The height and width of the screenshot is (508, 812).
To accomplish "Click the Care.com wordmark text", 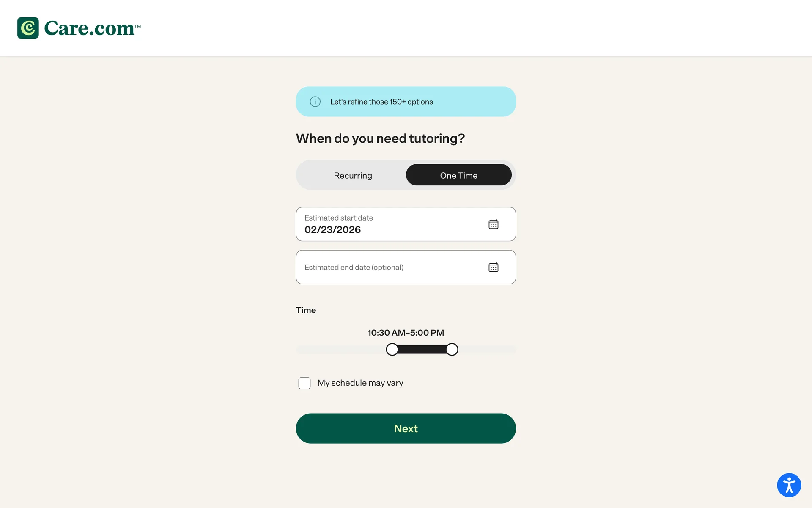I will coord(92,28).
